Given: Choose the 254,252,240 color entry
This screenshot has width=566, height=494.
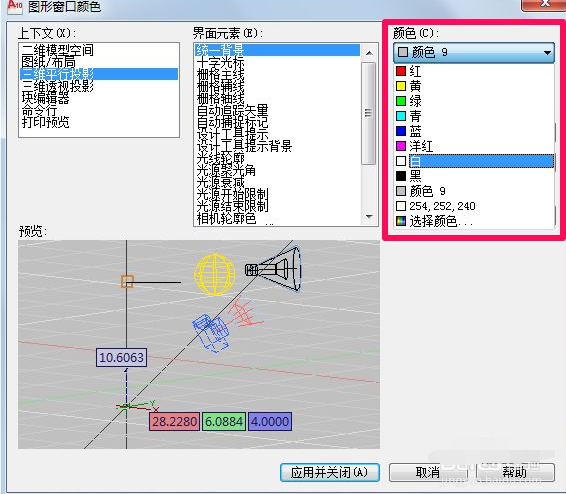Looking at the screenshot, I should (x=474, y=206).
